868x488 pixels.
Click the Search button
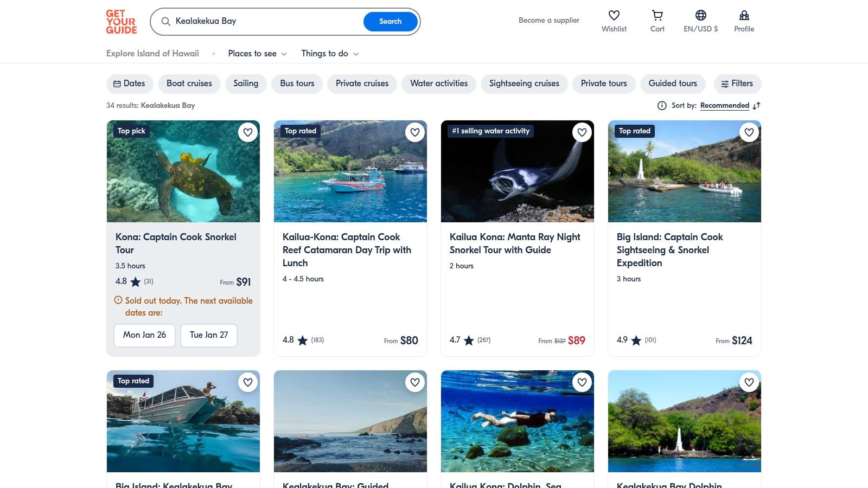click(390, 22)
